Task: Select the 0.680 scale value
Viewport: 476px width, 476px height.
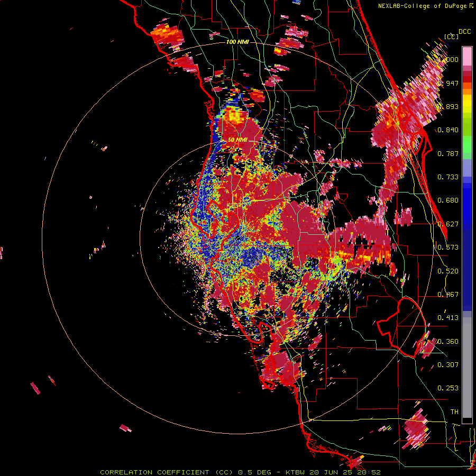Action: click(448, 200)
